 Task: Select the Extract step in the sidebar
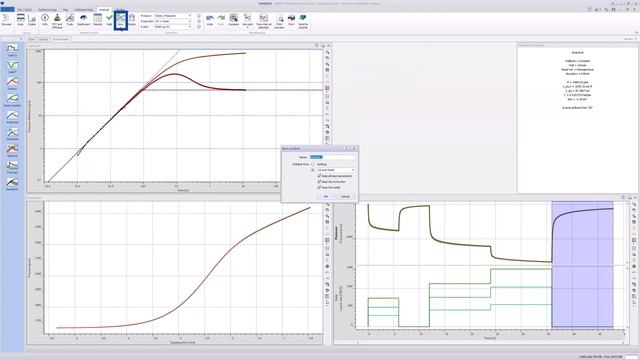coord(12,84)
